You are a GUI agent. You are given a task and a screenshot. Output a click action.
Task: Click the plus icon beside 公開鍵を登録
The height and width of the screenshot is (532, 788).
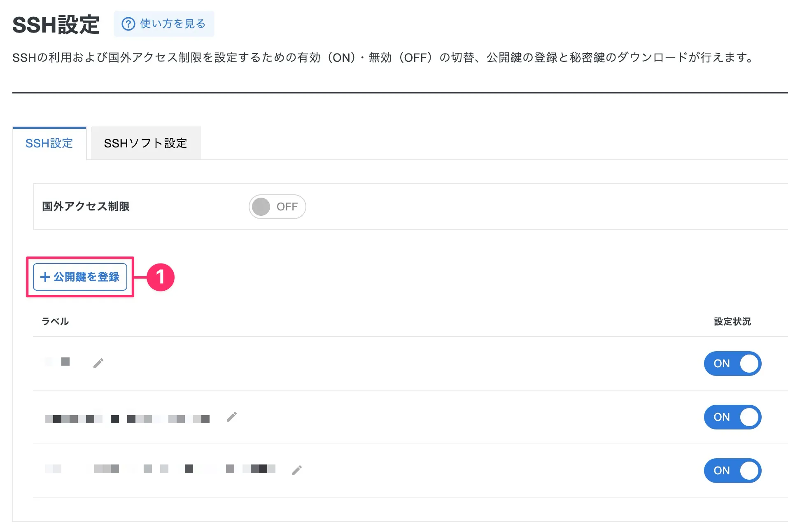click(x=45, y=277)
